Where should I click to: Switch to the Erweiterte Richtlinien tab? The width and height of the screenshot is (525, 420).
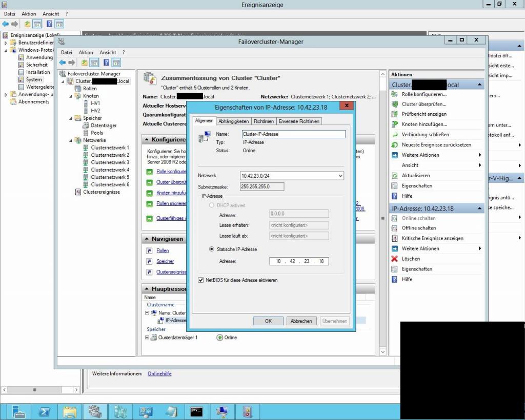pyautogui.click(x=299, y=121)
